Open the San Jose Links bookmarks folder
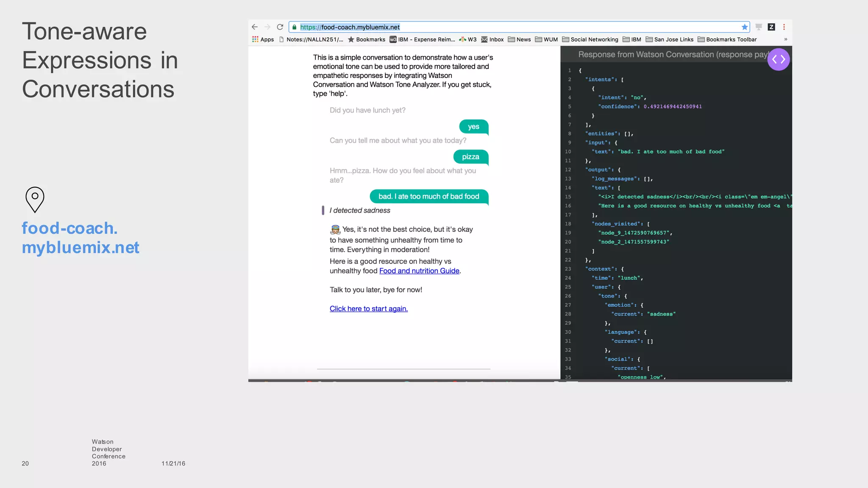The width and height of the screenshot is (868, 488). click(670, 39)
